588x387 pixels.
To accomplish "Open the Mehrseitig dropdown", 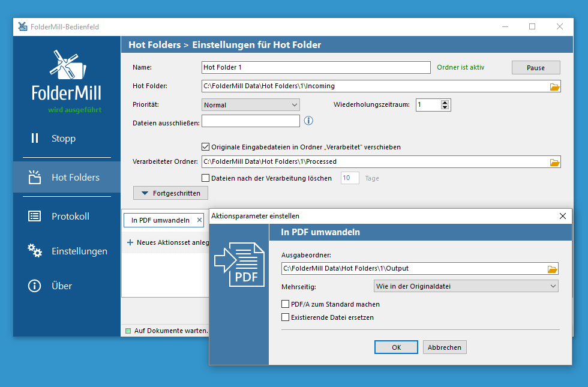I will (466, 286).
